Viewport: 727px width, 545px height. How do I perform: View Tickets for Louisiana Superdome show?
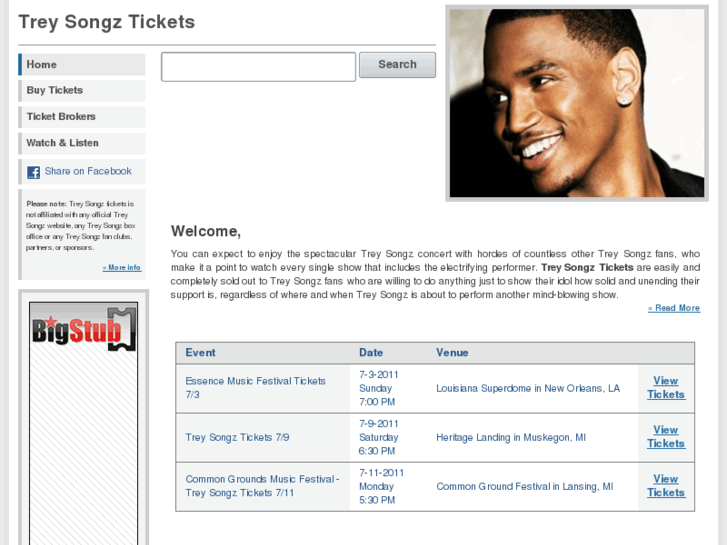pos(666,388)
